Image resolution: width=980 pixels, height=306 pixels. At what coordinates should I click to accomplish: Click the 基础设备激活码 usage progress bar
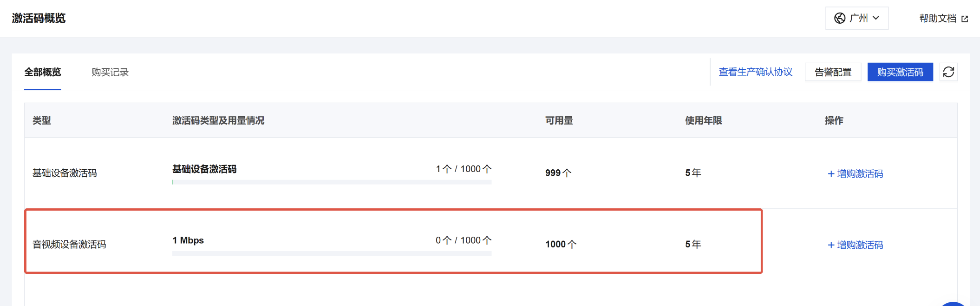click(x=332, y=182)
